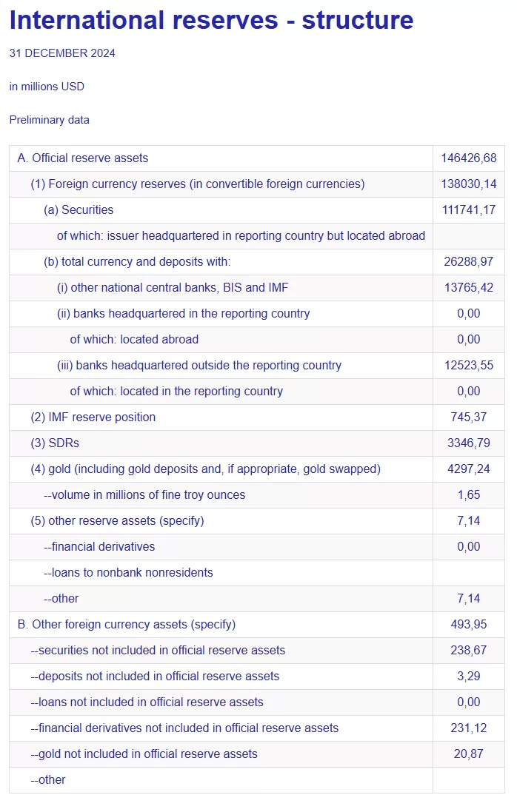This screenshot has height=812, width=517.
Task: Click 'financial derivatives not included in official reserve assets'
Action: (x=184, y=728)
